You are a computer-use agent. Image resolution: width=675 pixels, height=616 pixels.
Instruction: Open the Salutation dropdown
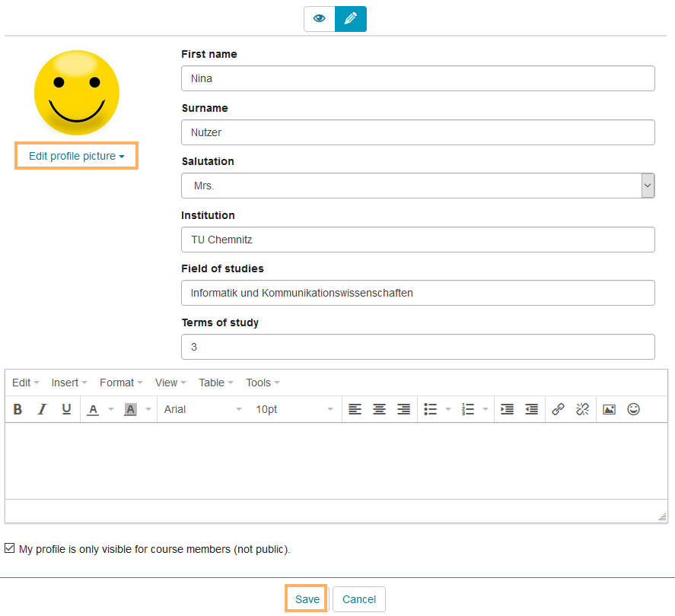coord(418,186)
